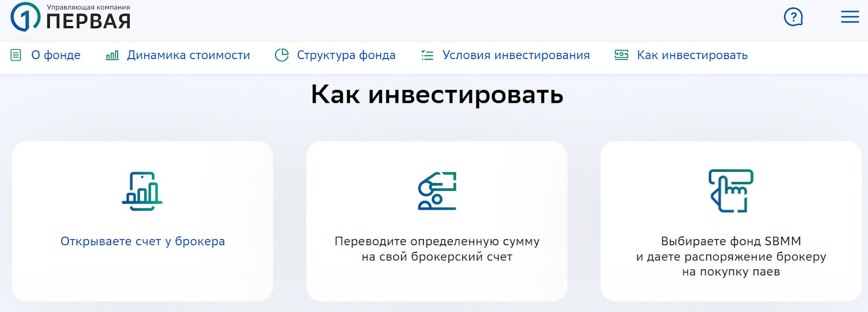Screen dimensions: 868x312
Task: Click the hand pointer icon in SBMM card
Action: (731, 191)
